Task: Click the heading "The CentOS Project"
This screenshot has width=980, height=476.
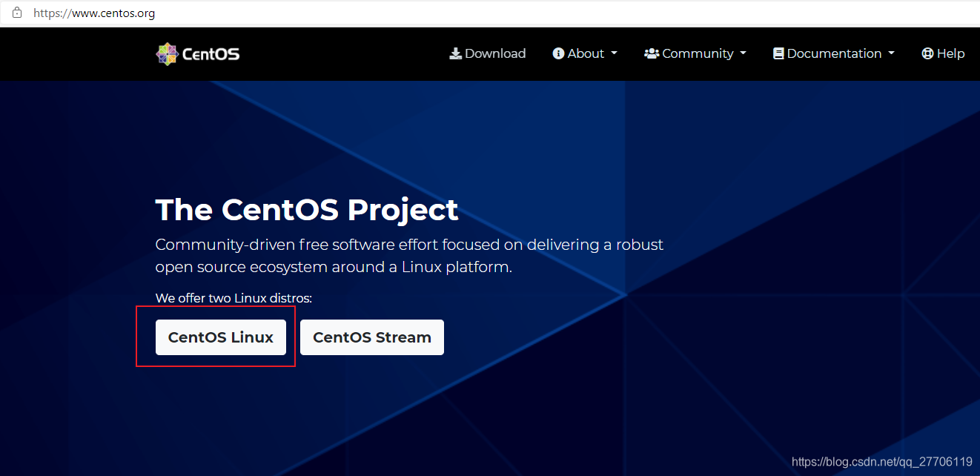Action: (307, 210)
